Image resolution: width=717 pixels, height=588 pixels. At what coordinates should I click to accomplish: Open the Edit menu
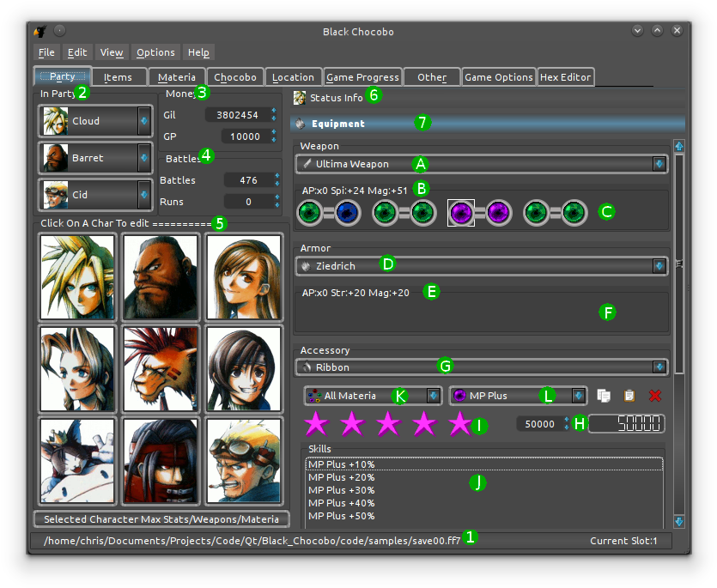pyautogui.click(x=76, y=52)
